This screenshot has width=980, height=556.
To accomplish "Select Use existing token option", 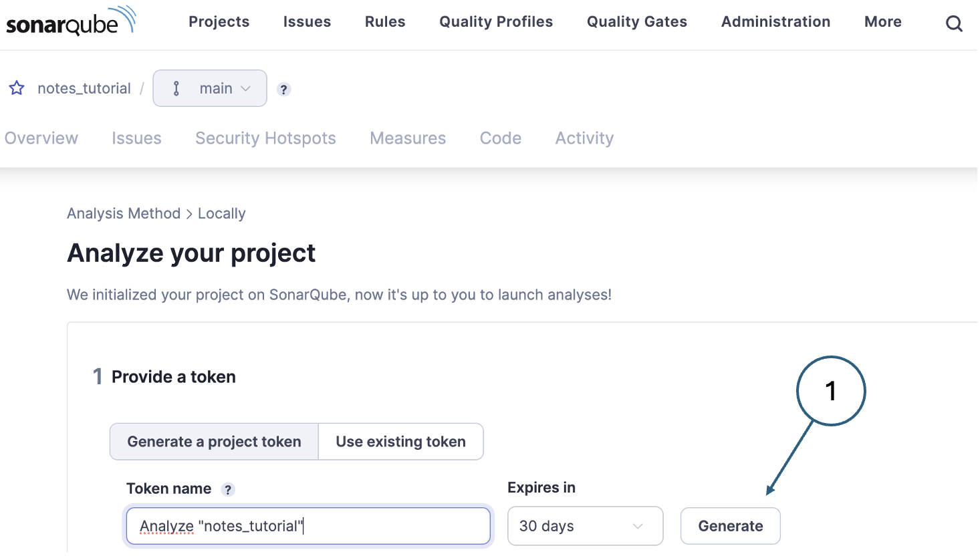I will 400,442.
